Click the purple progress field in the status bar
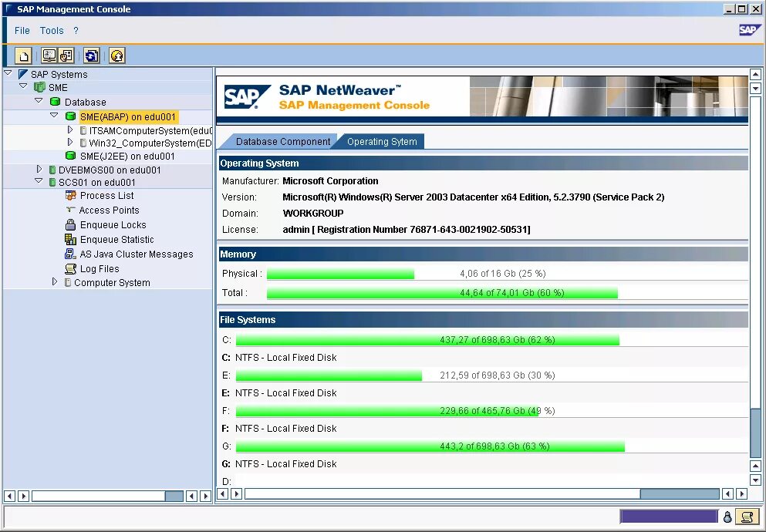This screenshot has width=766, height=532. tap(669, 517)
